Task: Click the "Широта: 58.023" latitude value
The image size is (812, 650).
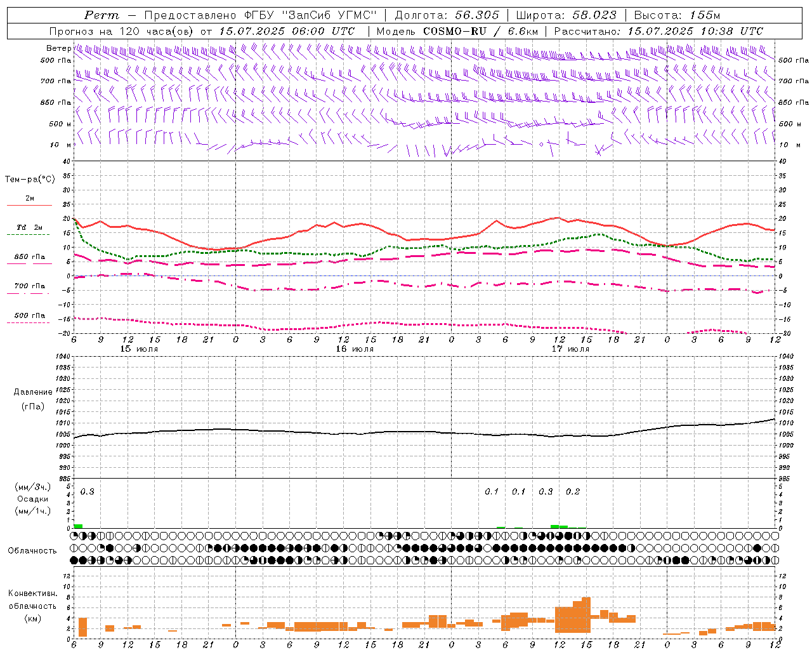Action: pos(566,15)
